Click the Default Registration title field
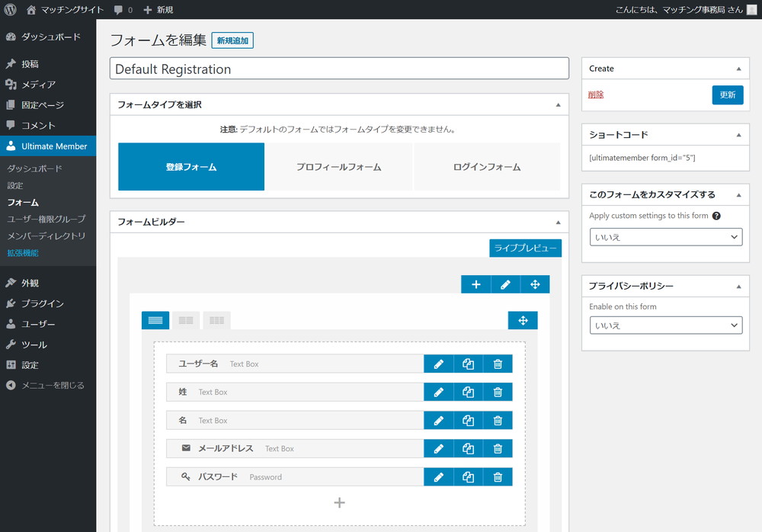The image size is (762, 532). pos(339,69)
